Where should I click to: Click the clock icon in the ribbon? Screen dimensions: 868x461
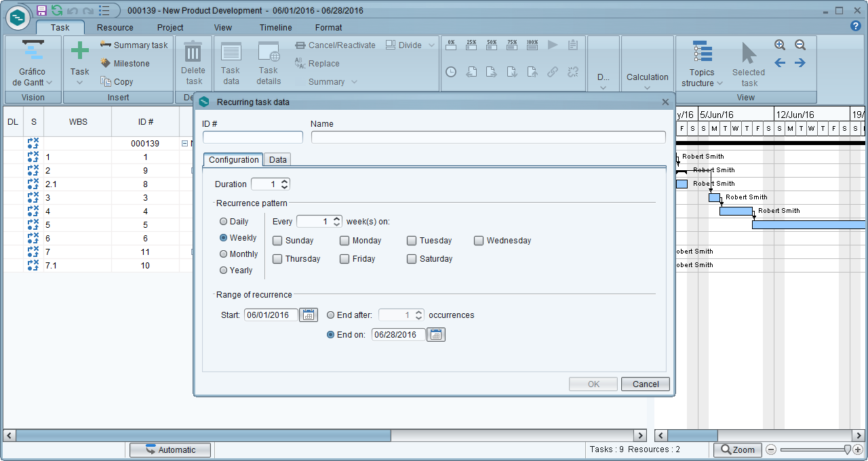pyautogui.click(x=451, y=71)
